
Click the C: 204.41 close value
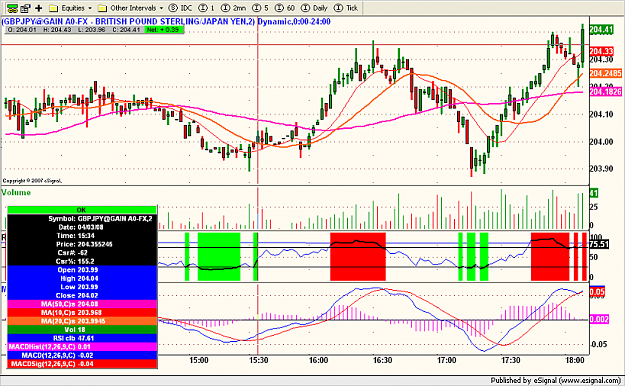[126, 30]
